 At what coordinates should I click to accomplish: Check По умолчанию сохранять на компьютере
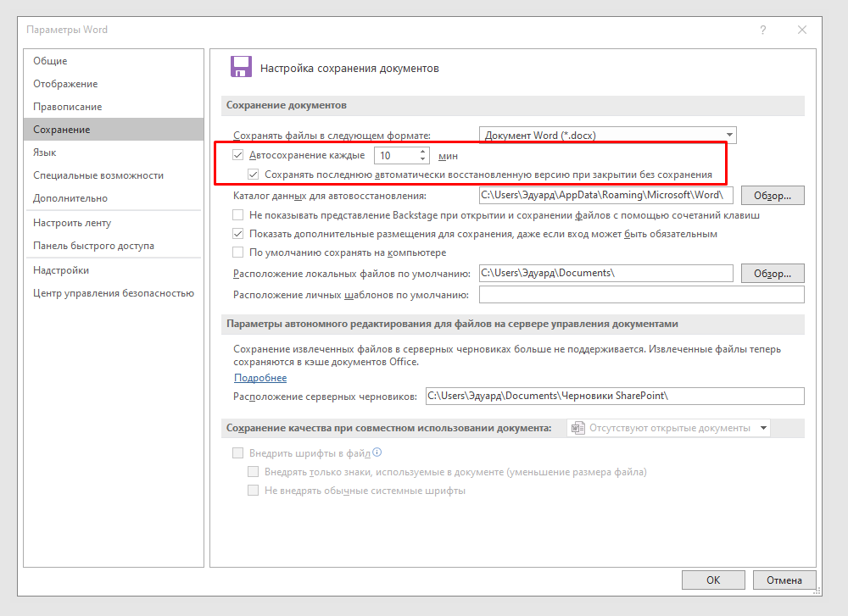click(x=238, y=253)
